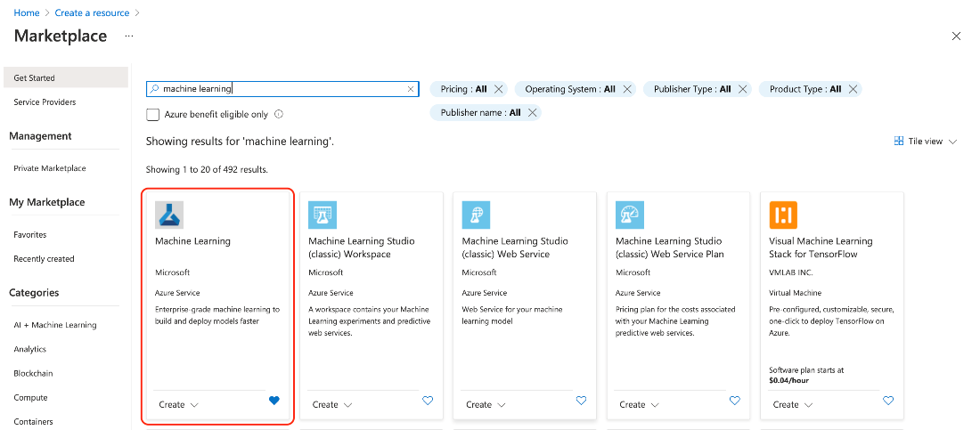Image resolution: width=980 pixels, height=430 pixels.
Task: Close the Marketplace blade
Action: click(x=956, y=37)
